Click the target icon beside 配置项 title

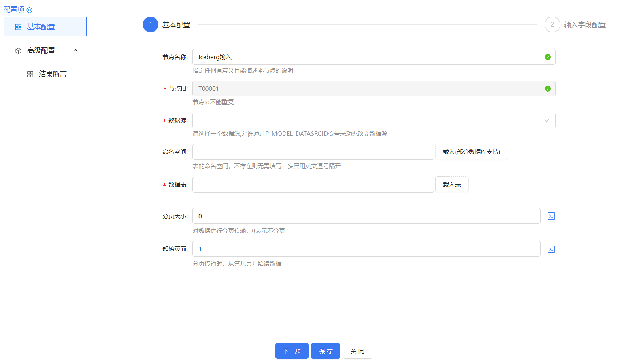29,9
